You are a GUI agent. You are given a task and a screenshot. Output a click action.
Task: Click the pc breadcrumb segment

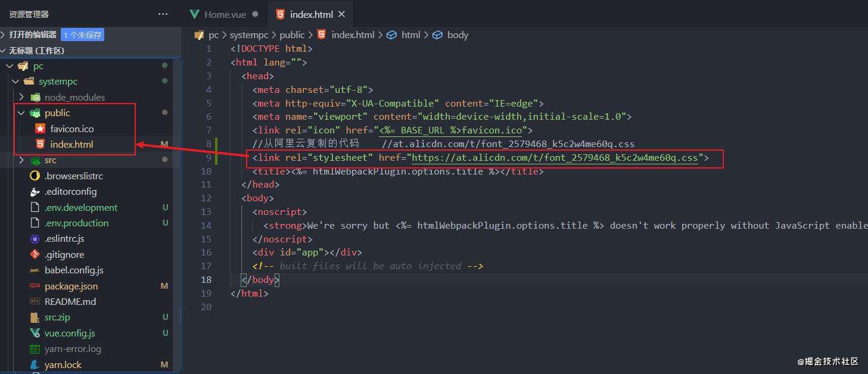pos(213,35)
